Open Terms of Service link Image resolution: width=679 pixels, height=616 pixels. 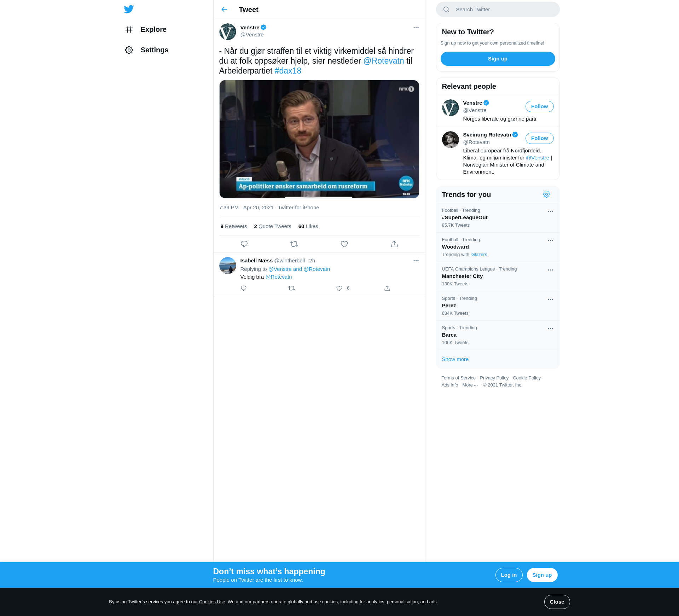point(458,378)
